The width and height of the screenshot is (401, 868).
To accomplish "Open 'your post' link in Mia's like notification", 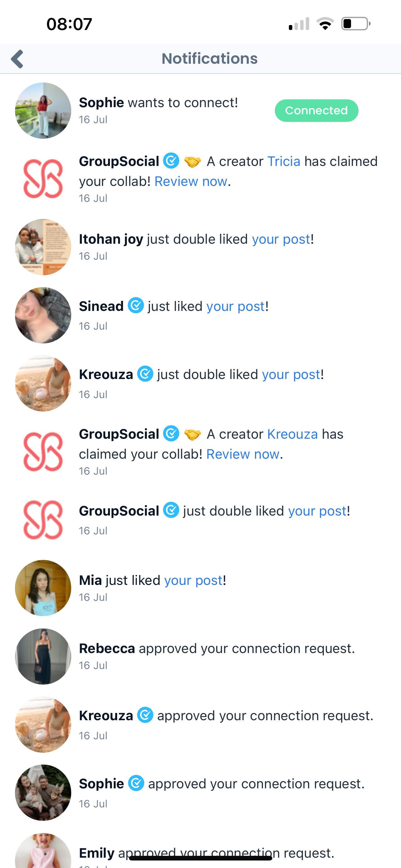I will (193, 580).
